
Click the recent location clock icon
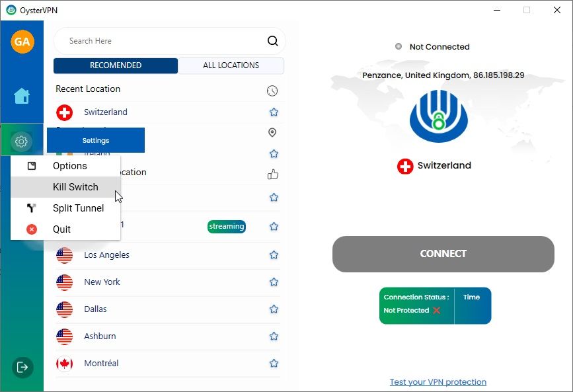272,91
